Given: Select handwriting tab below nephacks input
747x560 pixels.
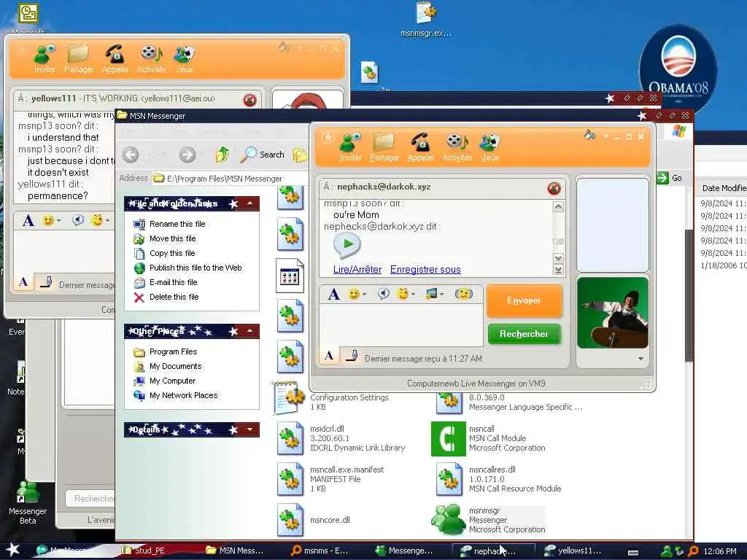Looking at the screenshot, I should click(352, 356).
